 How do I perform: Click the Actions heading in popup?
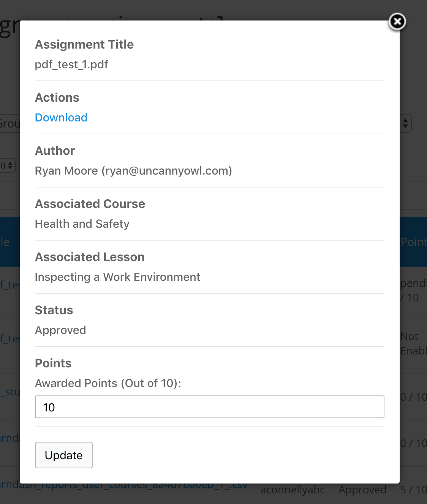tap(57, 98)
